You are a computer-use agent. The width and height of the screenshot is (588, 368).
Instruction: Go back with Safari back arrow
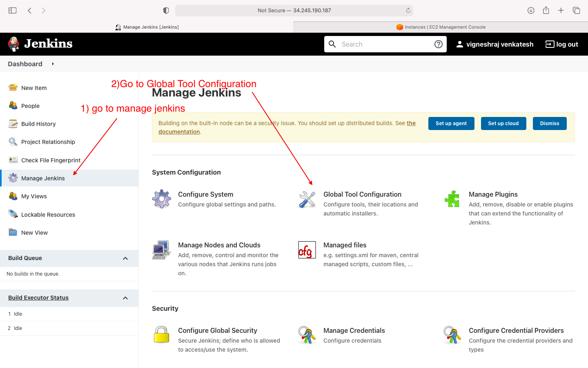29,10
